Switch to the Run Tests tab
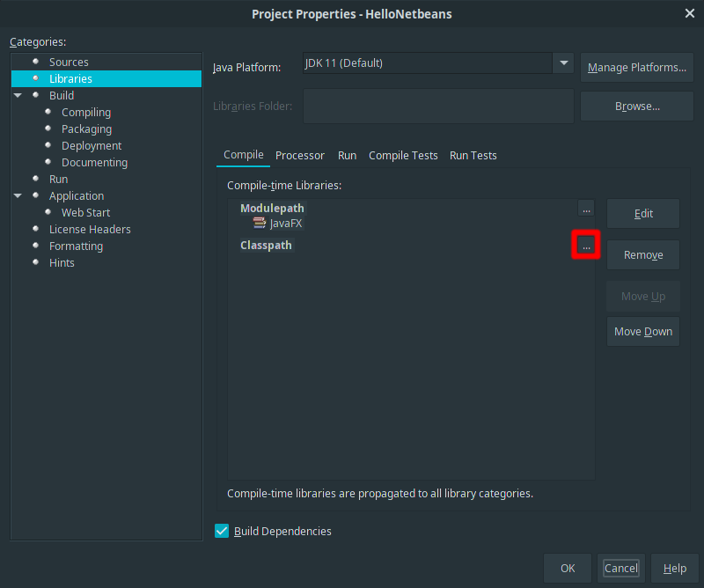 (473, 155)
